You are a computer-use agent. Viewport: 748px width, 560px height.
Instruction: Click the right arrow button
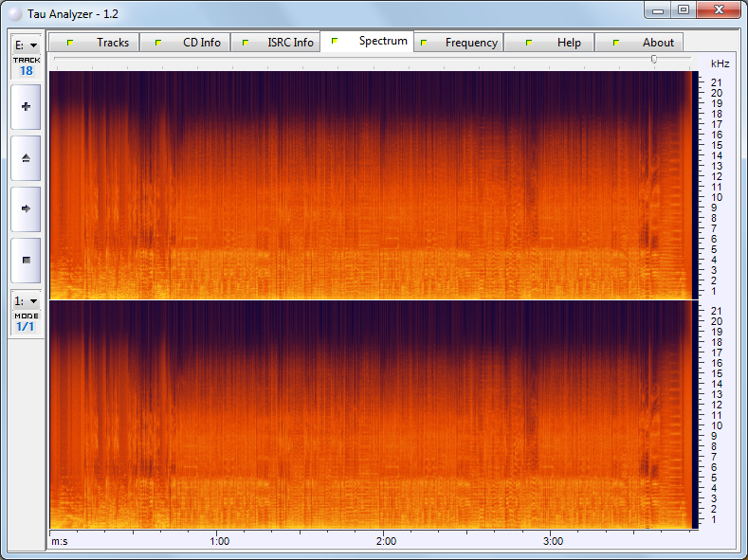(x=26, y=208)
